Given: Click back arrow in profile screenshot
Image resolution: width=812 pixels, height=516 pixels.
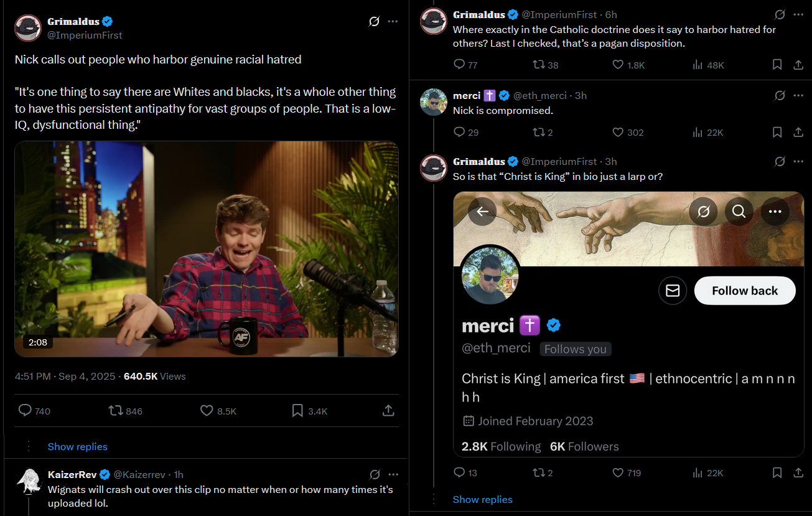Looking at the screenshot, I should tap(482, 212).
